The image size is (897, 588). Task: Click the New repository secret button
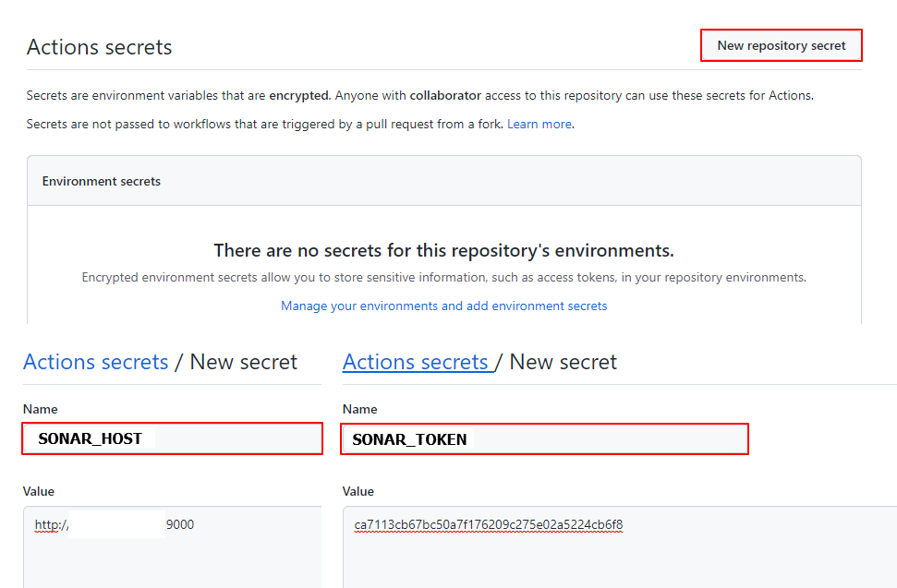[x=781, y=45]
